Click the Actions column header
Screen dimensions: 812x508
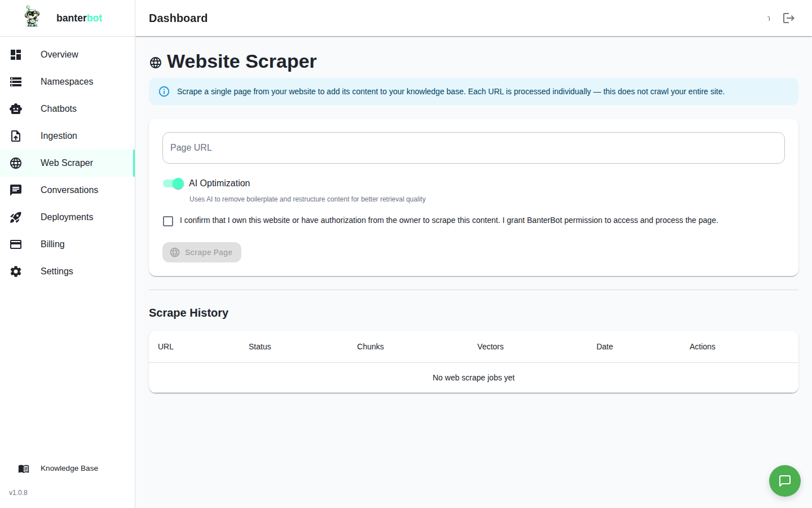pos(703,347)
